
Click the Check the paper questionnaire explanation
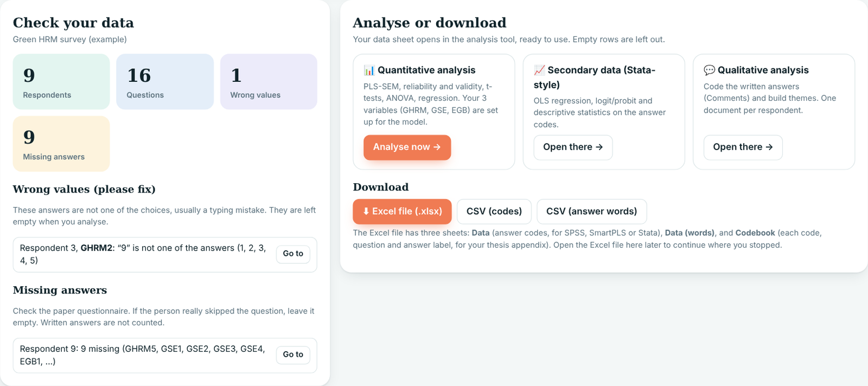pos(164,317)
